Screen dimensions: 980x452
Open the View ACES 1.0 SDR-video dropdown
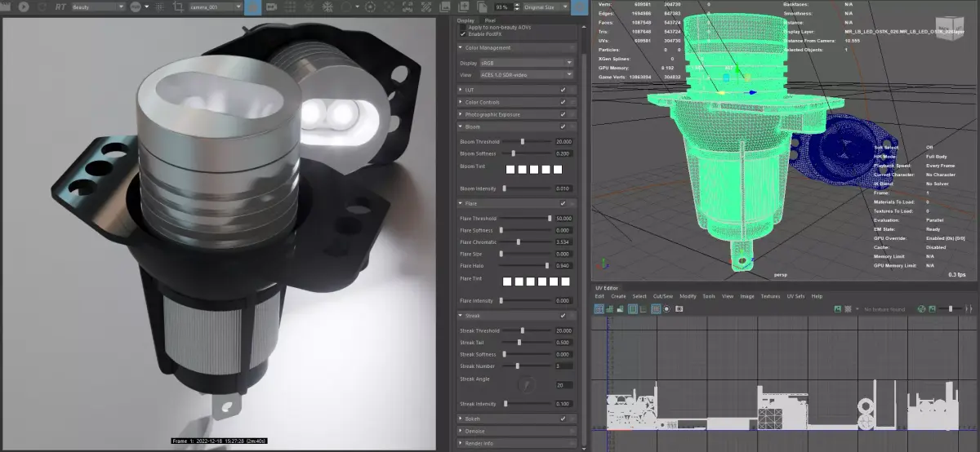527,74
